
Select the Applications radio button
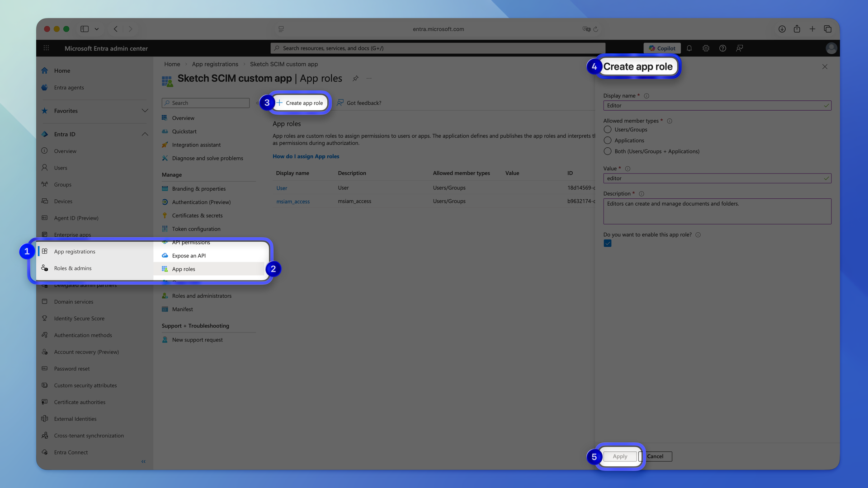[608, 141]
